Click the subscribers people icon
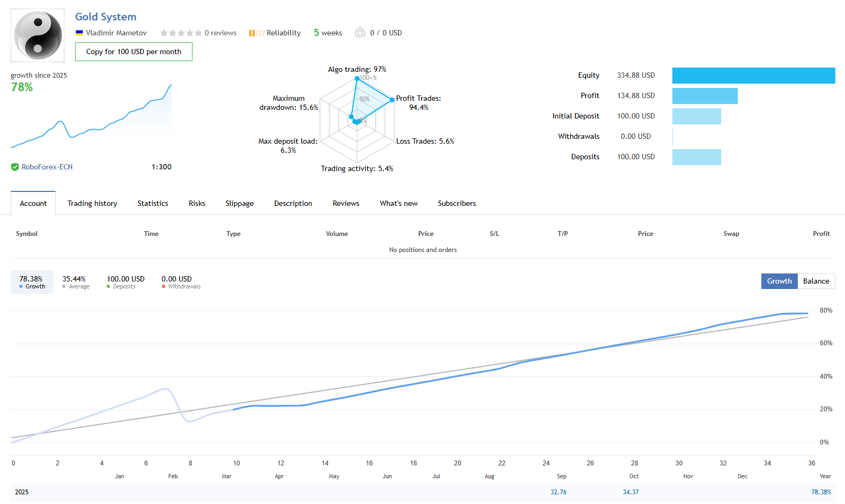This screenshot has height=504, width=845. 360,33
